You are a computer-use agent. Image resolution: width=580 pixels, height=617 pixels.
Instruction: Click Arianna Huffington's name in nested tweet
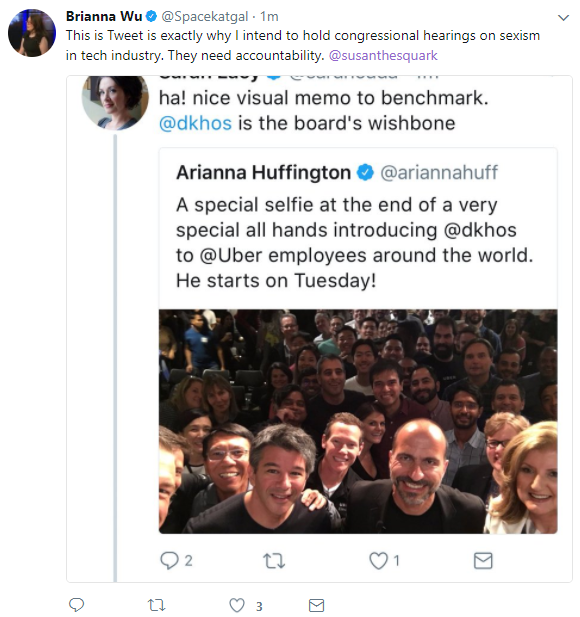point(263,172)
